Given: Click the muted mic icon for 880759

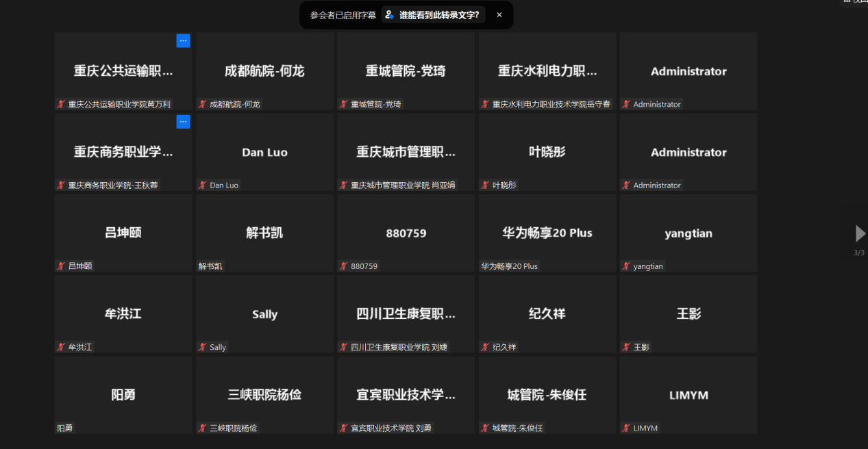Looking at the screenshot, I should [x=344, y=266].
